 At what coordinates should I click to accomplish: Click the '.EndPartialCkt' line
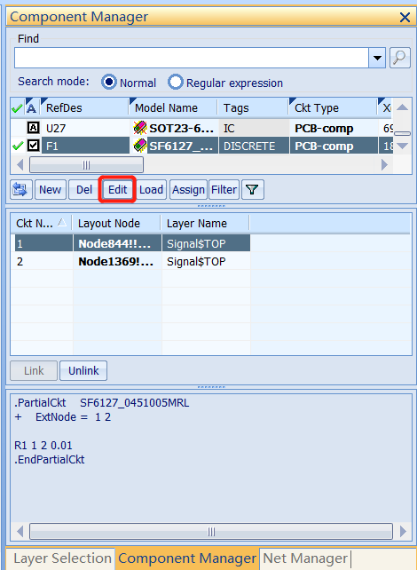click(49, 459)
